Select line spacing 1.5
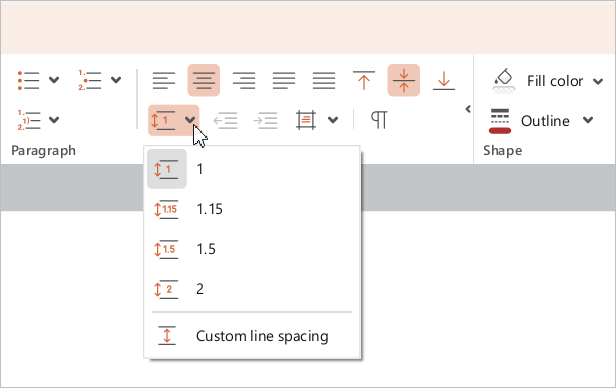This screenshot has height=388, width=616. [252, 249]
